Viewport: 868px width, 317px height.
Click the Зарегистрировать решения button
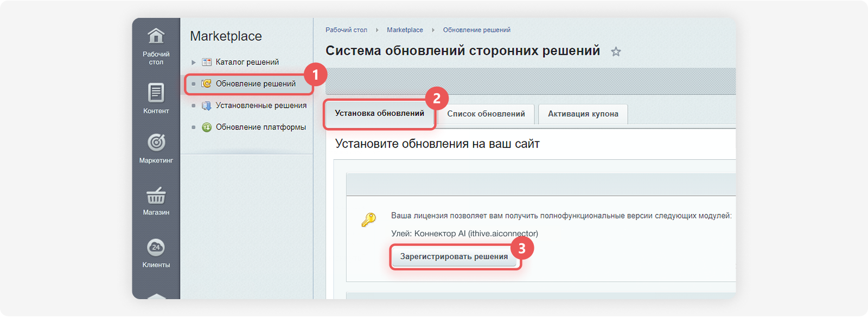[x=454, y=257]
